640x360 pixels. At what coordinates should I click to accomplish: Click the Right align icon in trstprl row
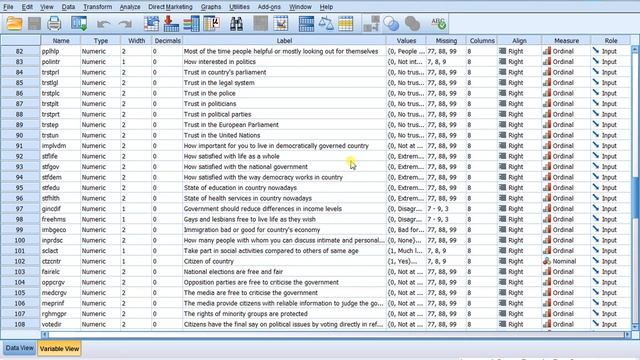click(502, 72)
